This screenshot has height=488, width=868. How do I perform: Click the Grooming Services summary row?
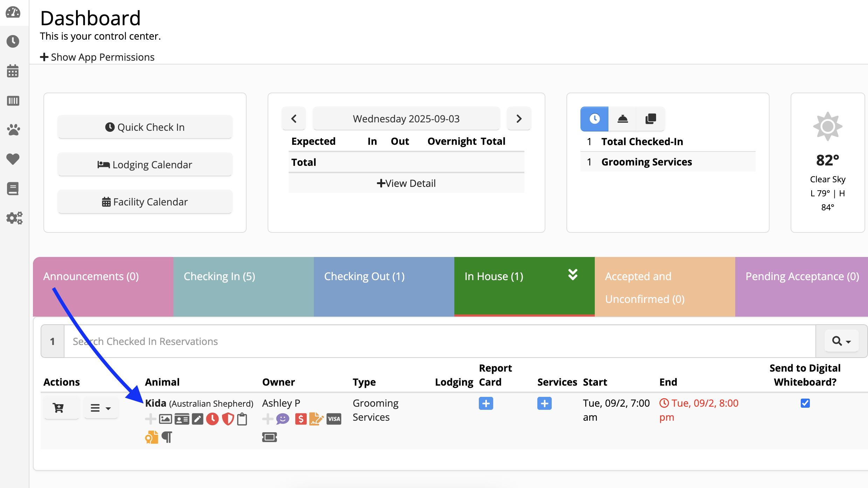(x=668, y=162)
